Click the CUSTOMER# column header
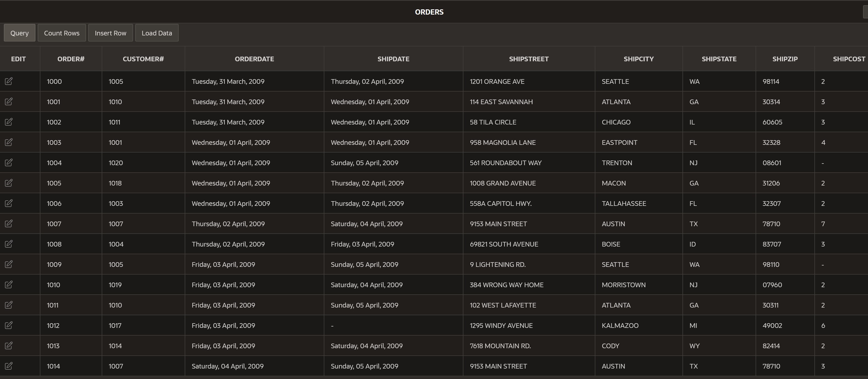The height and width of the screenshot is (379, 868). click(143, 59)
